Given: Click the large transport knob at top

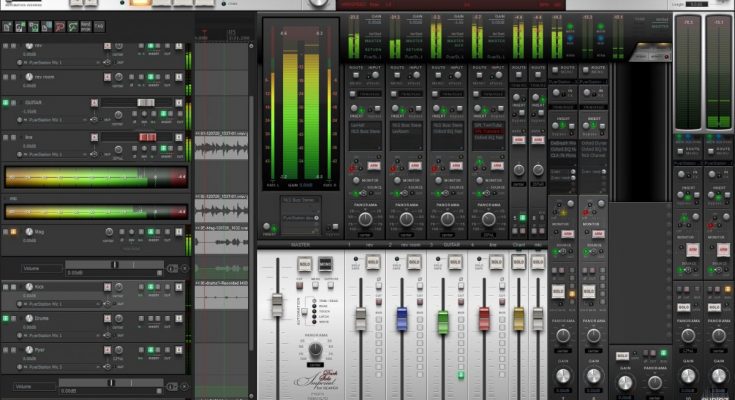Looking at the screenshot, I should click(319, 5).
